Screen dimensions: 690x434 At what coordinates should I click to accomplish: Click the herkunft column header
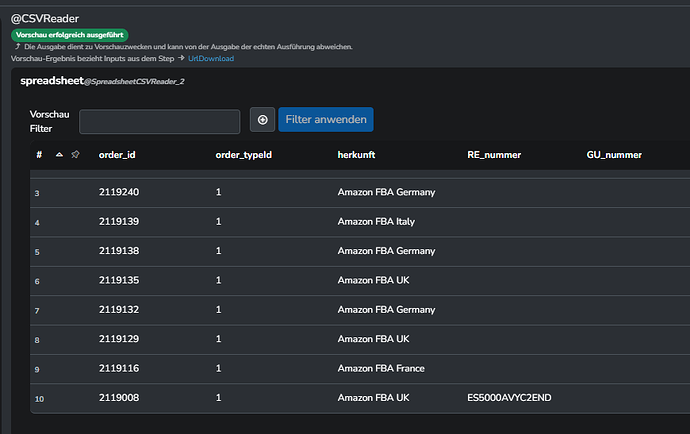tap(356, 155)
